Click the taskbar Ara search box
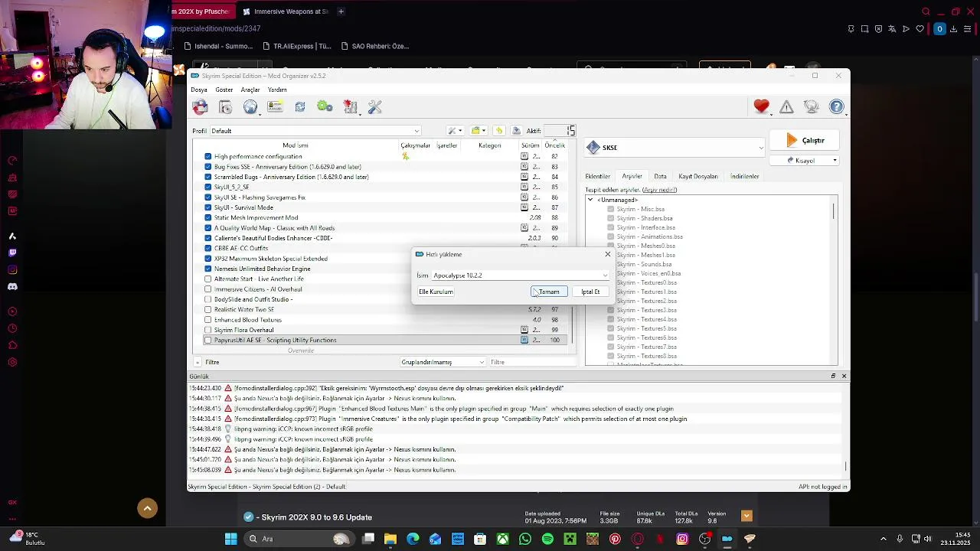This screenshot has height=551, width=980. pyautogui.click(x=299, y=539)
